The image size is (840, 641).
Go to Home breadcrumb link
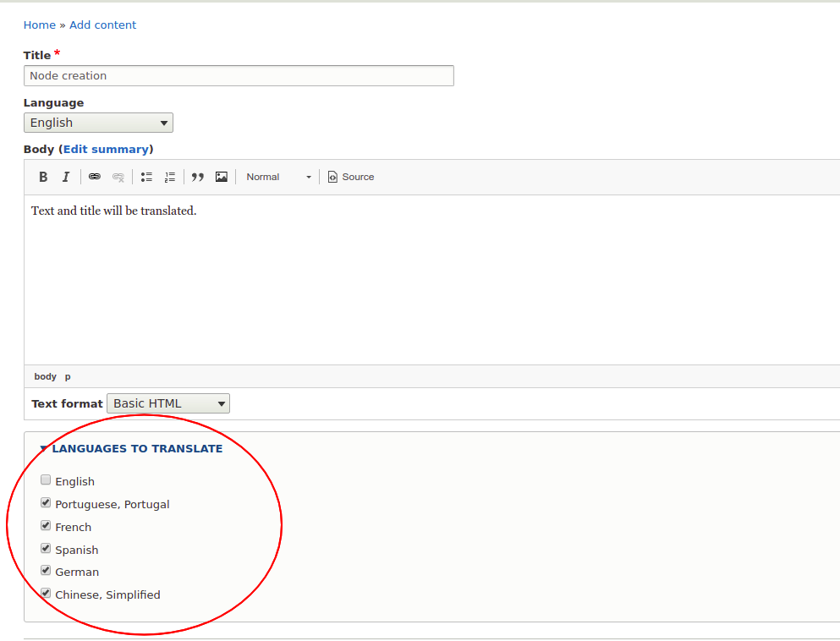[x=40, y=25]
